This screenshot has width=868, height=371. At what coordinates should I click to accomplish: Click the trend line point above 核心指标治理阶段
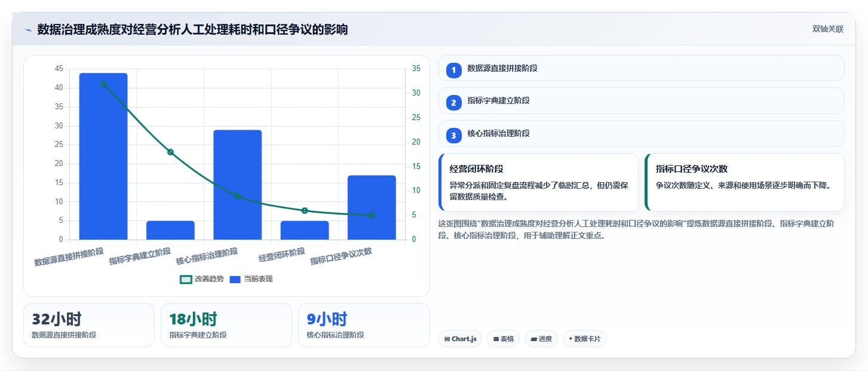pyautogui.click(x=237, y=196)
